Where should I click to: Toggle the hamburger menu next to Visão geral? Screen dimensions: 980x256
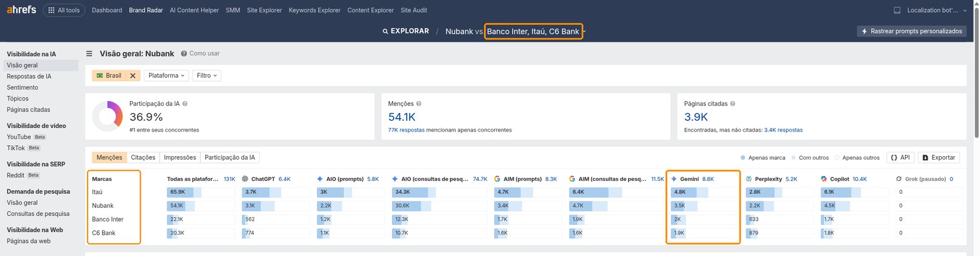89,54
